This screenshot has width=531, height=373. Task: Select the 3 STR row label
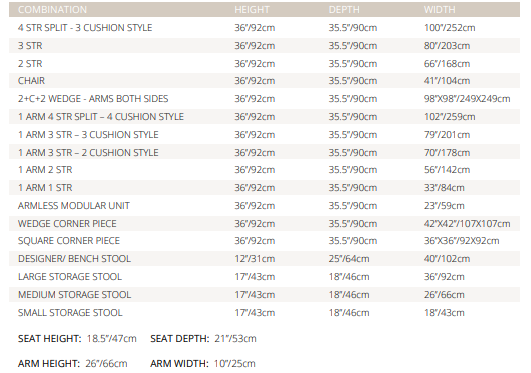click(x=30, y=46)
